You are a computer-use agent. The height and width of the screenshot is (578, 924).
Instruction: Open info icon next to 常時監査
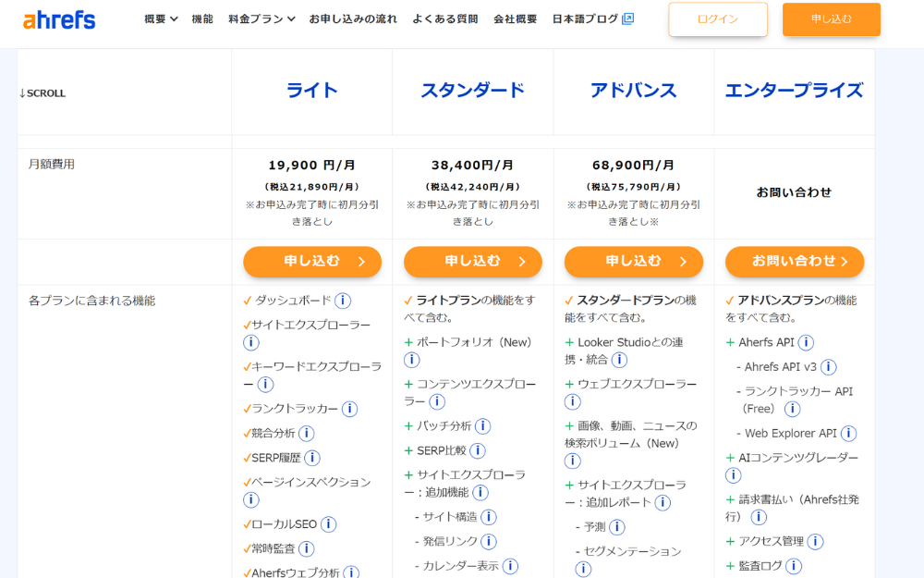(307, 549)
